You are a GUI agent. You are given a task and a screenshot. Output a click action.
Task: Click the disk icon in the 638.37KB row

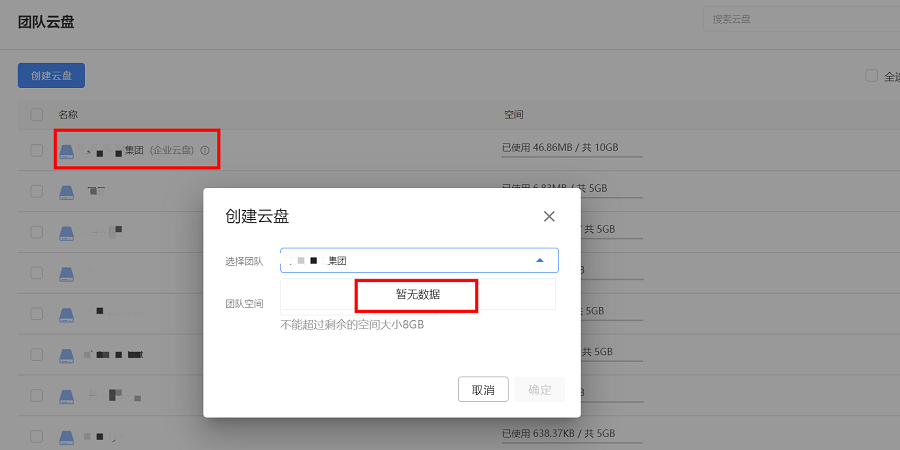click(67, 437)
